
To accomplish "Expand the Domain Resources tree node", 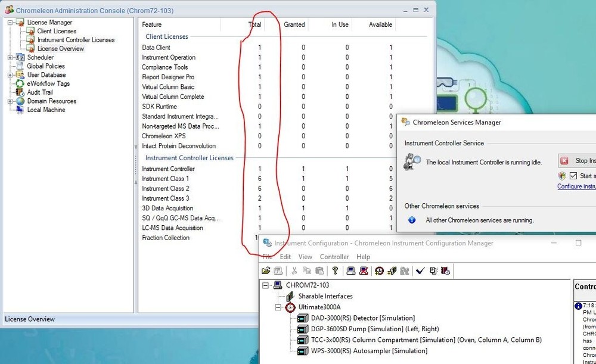I will (x=10, y=101).
